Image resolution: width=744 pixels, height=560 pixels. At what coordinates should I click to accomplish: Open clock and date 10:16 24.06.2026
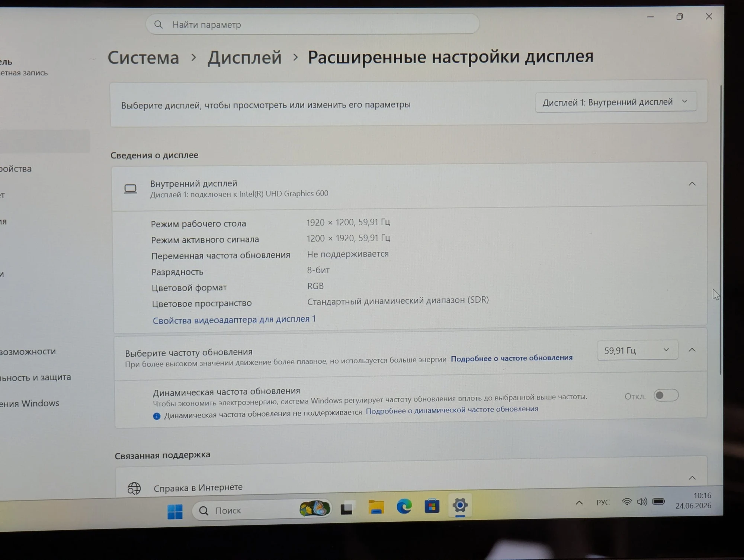pos(693,501)
